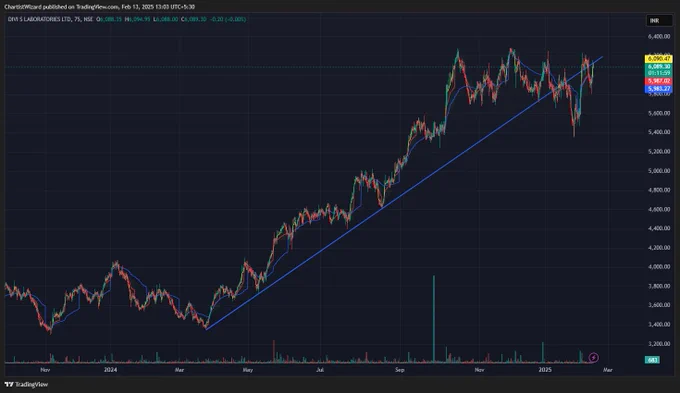Click the DIVI S LABORATORIES LTD symbol title

pyautogui.click(x=40, y=19)
